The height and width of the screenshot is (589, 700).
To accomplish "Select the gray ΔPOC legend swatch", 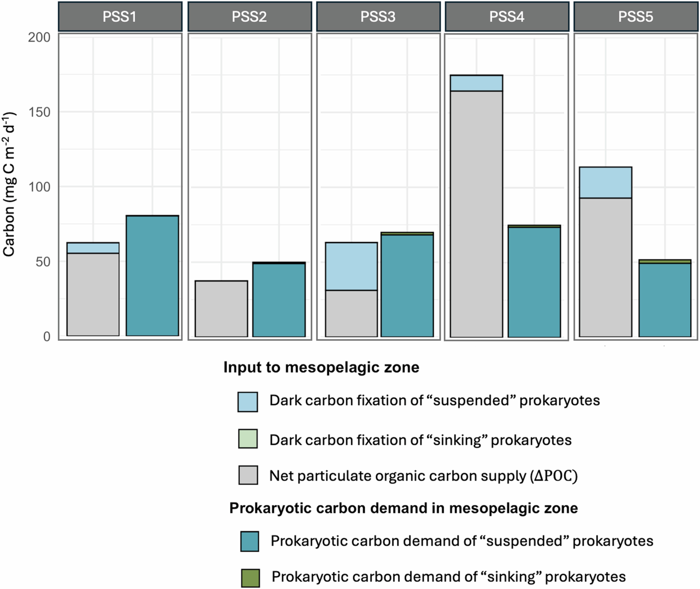I will pos(248,475).
